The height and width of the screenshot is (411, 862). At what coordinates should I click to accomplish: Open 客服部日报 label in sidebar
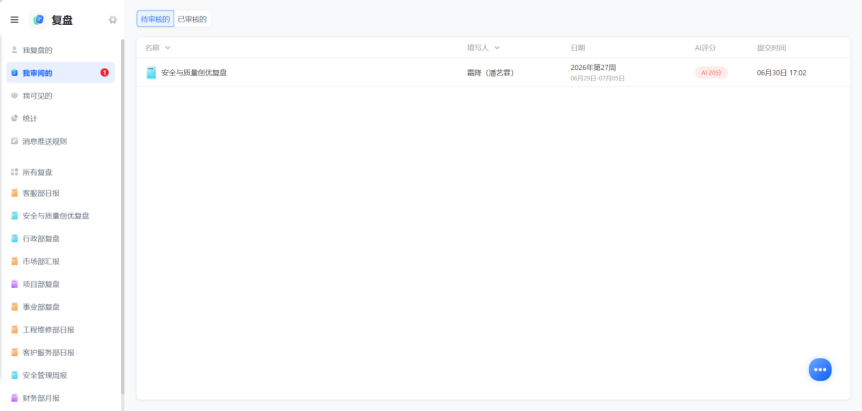(x=41, y=193)
